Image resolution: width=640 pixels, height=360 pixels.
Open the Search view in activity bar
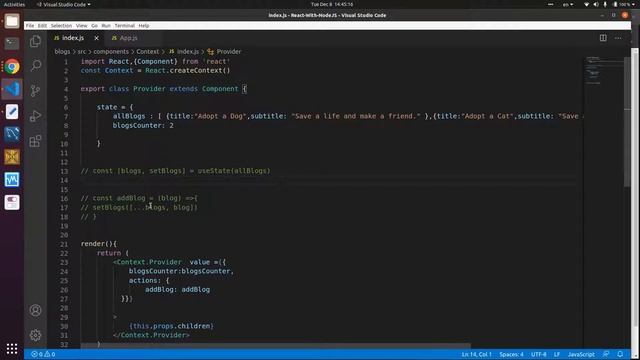pos(36,66)
